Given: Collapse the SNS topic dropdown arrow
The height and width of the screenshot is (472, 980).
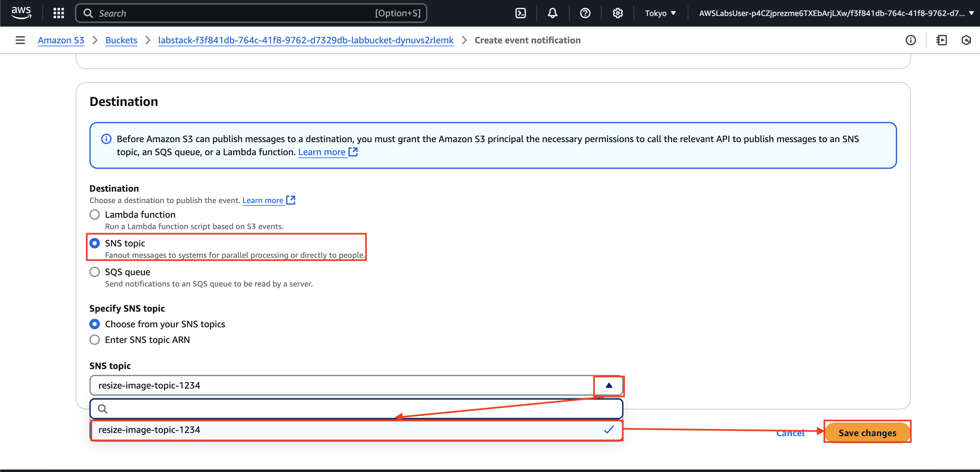Looking at the screenshot, I should [x=609, y=386].
